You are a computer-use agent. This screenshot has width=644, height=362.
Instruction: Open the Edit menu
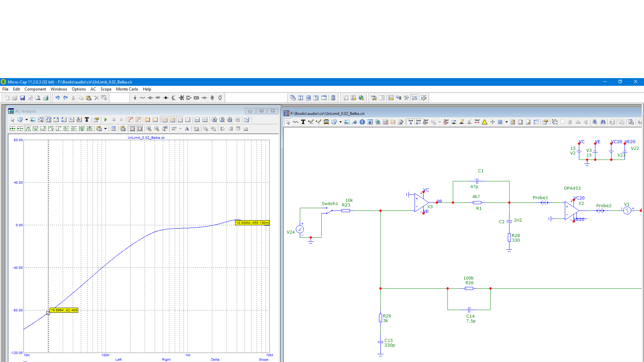[x=16, y=89]
